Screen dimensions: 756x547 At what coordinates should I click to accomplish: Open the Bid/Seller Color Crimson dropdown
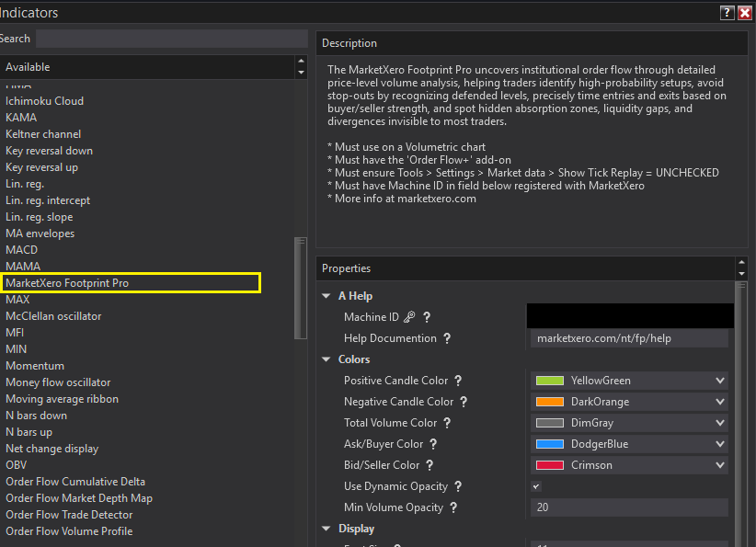(x=720, y=465)
